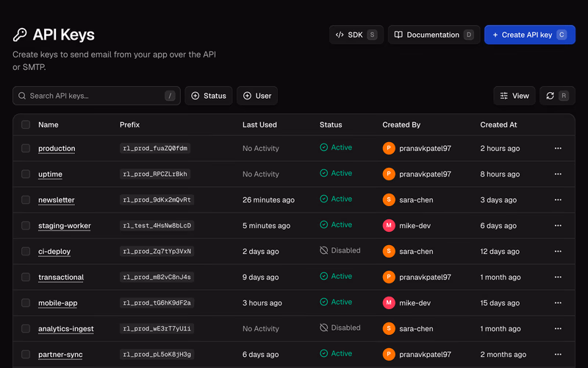Image resolution: width=588 pixels, height=368 pixels.
Task: Click '2 months ago' created cell
Action: point(503,355)
